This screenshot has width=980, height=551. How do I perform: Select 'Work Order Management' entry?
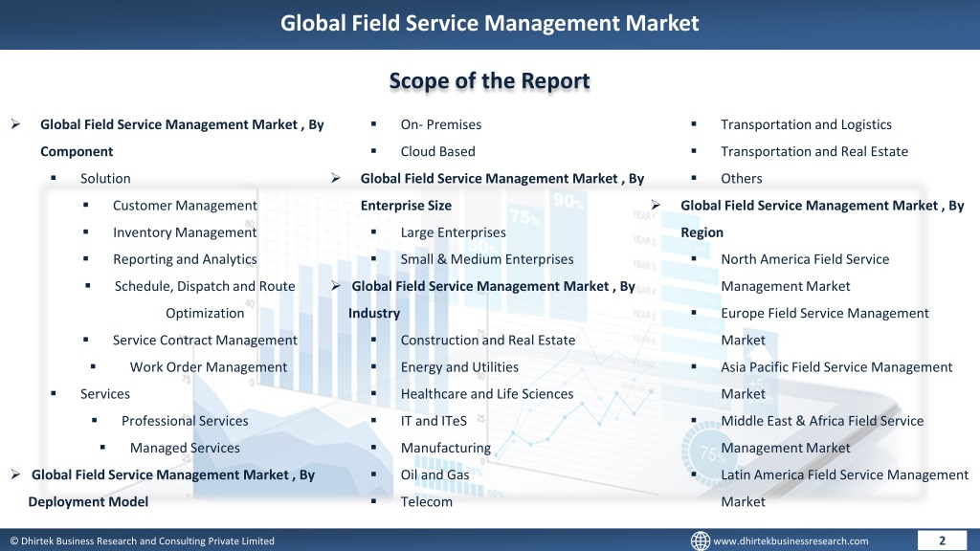point(208,367)
